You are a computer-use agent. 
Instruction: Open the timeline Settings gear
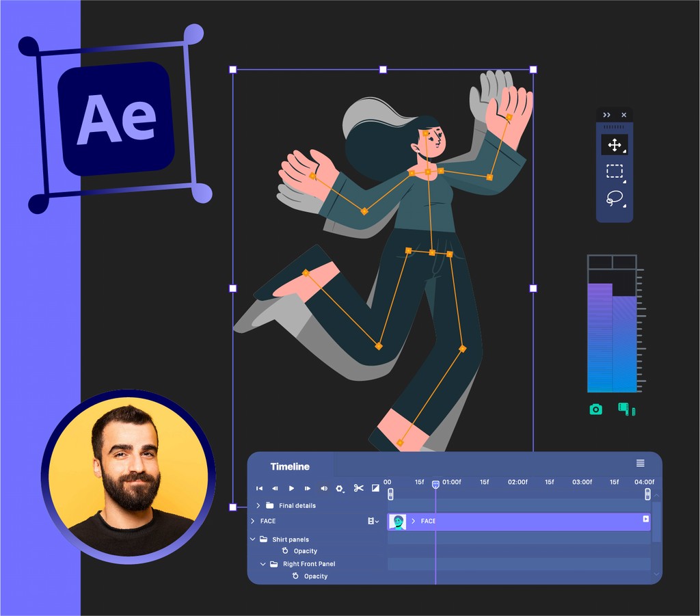(x=340, y=488)
